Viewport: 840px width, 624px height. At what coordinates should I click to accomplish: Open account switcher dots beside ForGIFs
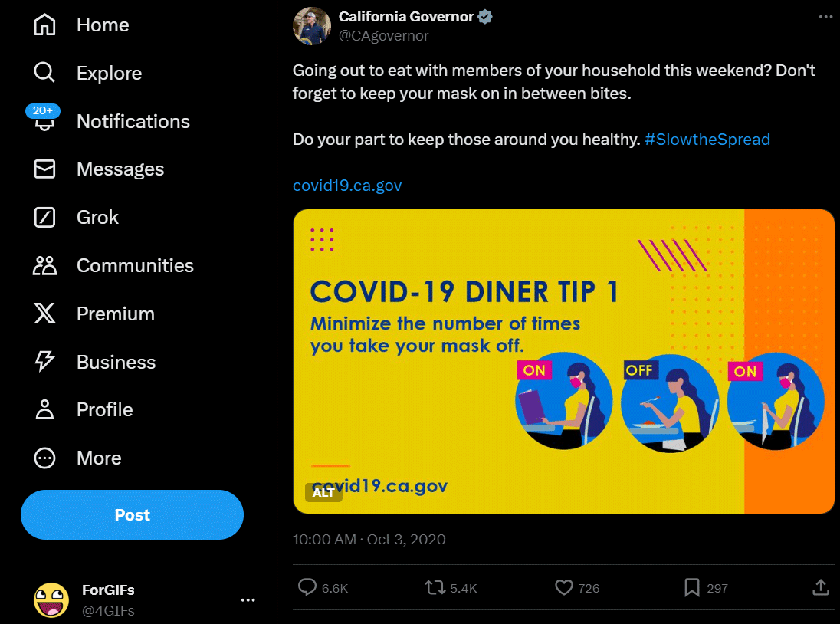click(x=248, y=600)
